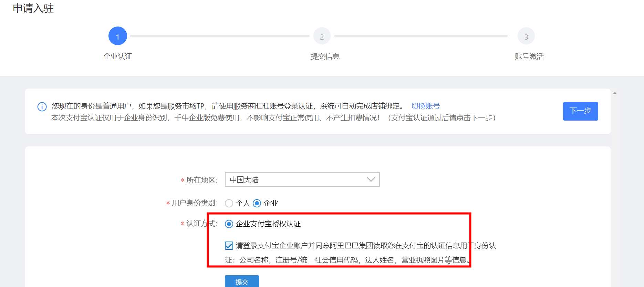Select the 企业 radio button
This screenshot has width=644, height=287.
[x=257, y=203]
